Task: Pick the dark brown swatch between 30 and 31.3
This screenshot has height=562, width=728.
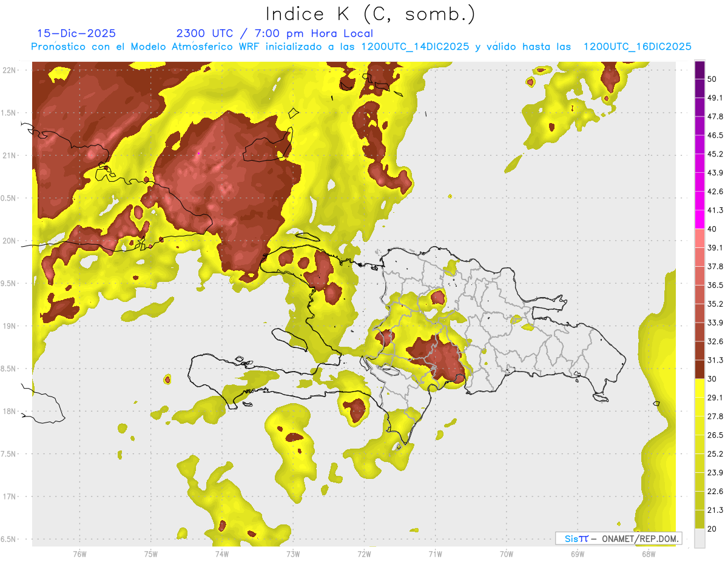Action: click(x=699, y=369)
